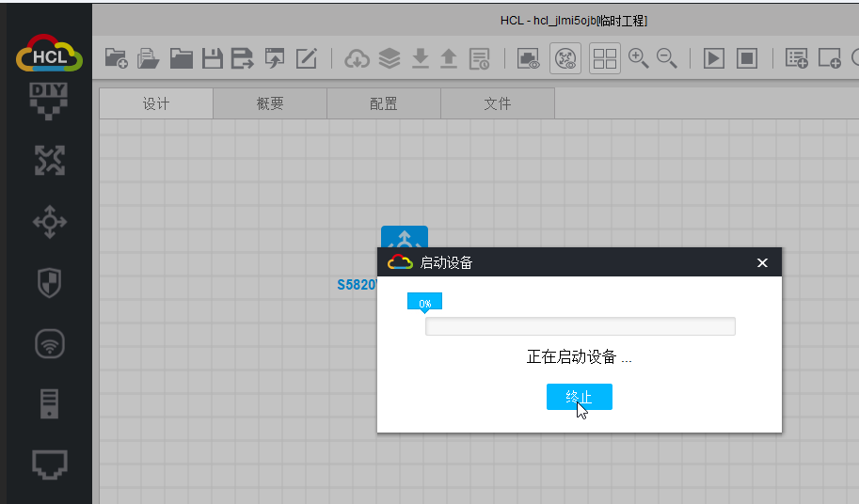The height and width of the screenshot is (504, 859).
Task: Click the device startup progress bar
Action: (580, 326)
